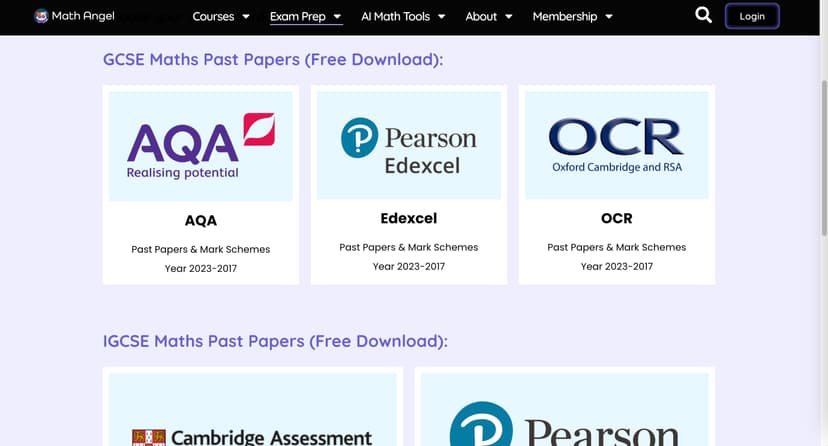828x446 pixels.
Task: Select the AQA heading link
Action: (x=201, y=220)
